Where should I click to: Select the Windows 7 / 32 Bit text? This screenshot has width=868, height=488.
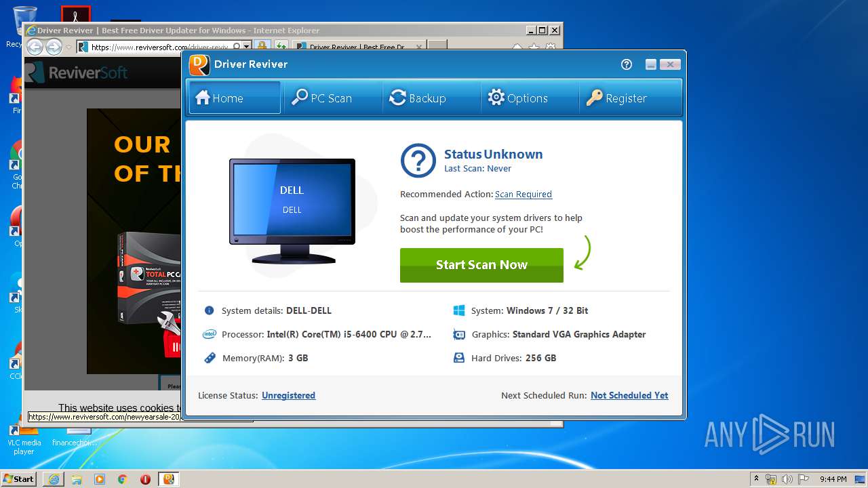pyautogui.click(x=547, y=310)
